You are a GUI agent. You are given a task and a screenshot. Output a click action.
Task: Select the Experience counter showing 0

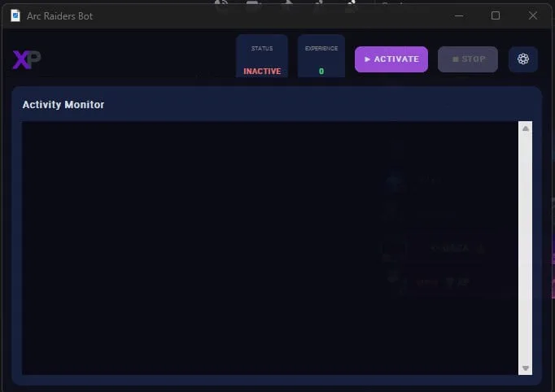321,56
